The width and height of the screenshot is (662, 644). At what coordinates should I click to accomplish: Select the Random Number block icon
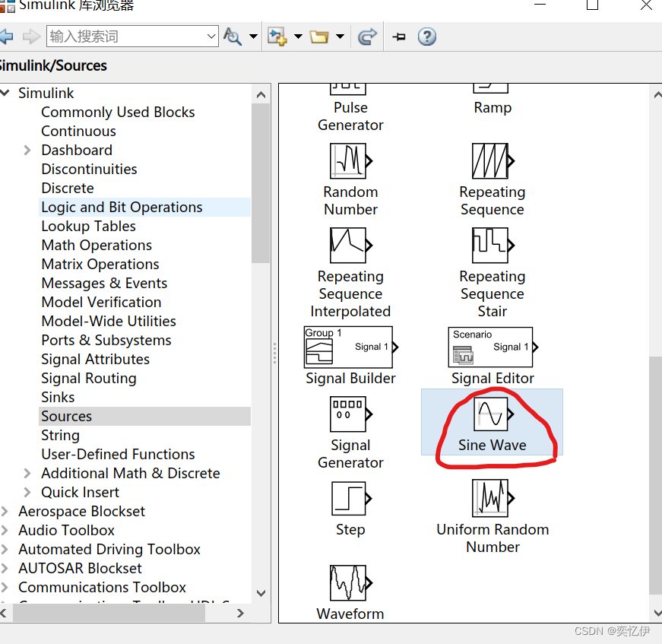click(351, 161)
